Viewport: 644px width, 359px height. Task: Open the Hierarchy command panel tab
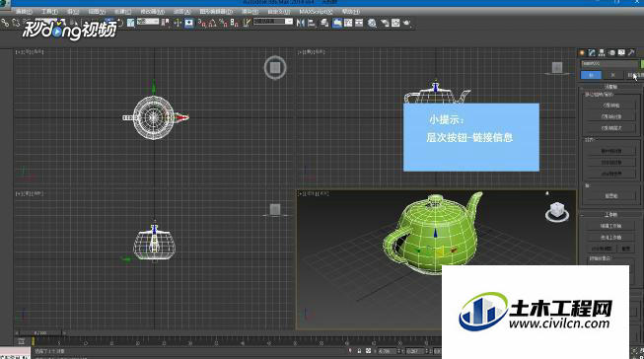[x=602, y=52]
